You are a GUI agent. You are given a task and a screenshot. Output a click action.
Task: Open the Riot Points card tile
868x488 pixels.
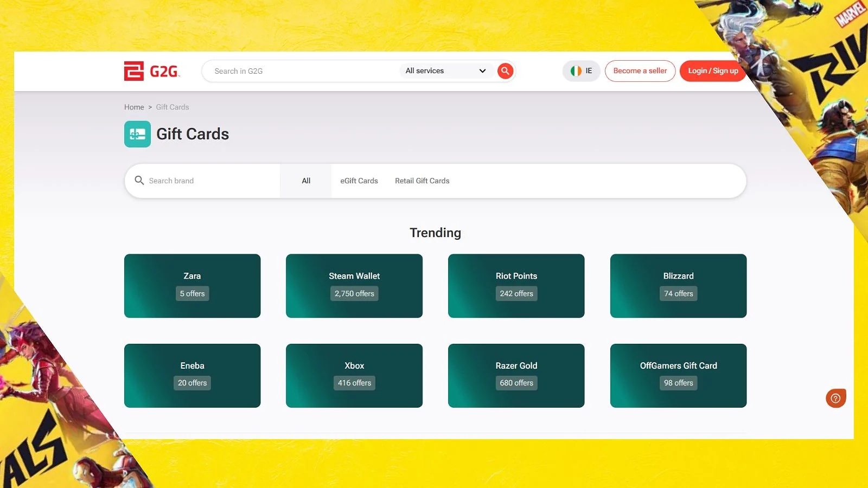point(516,286)
